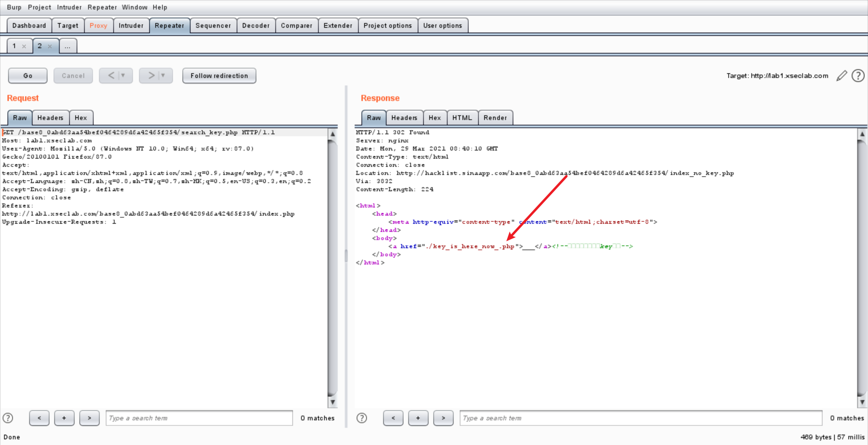Open history dropdown beside back arrow
Viewport: 868px width, 445px height.
pos(123,75)
